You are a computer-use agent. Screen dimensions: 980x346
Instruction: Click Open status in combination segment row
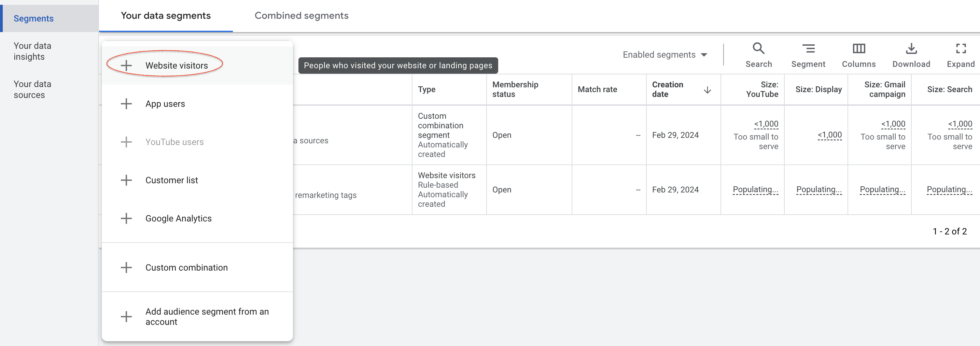pyautogui.click(x=501, y=135)
